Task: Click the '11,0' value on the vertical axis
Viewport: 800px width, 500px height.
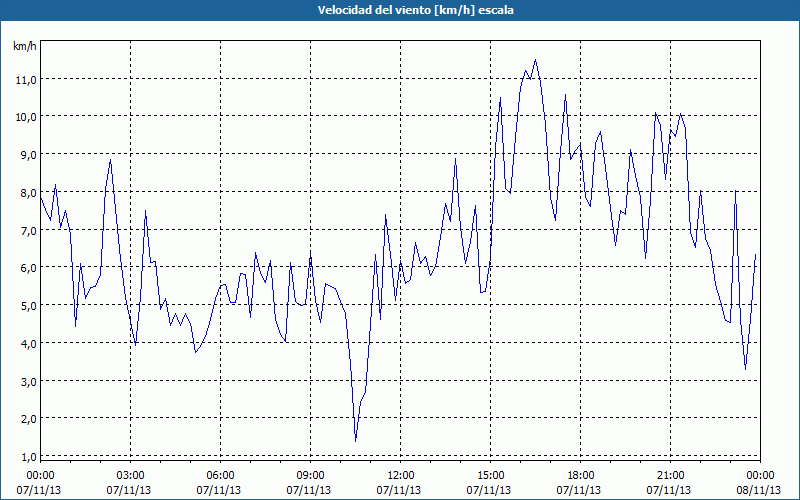Action: coord(27,79)
